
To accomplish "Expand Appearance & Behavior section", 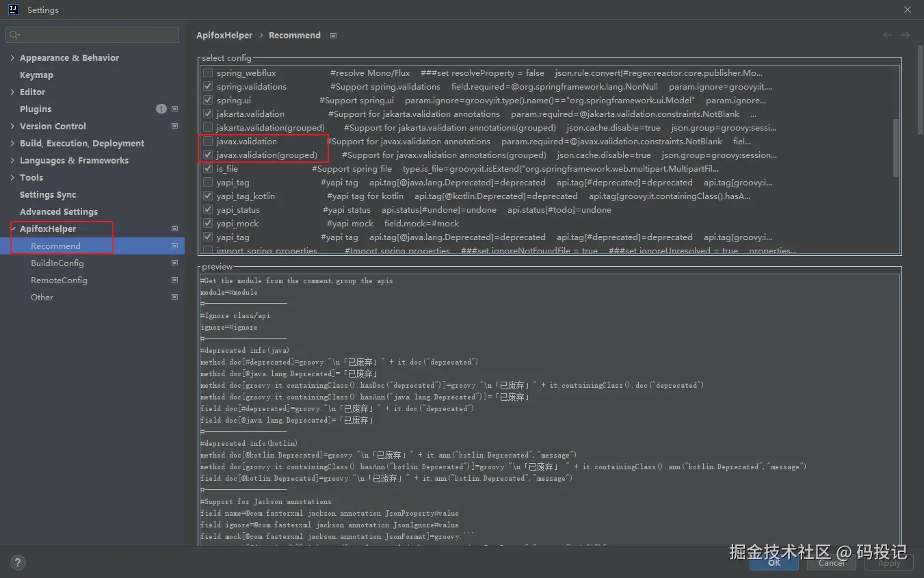I will point(12,57).
